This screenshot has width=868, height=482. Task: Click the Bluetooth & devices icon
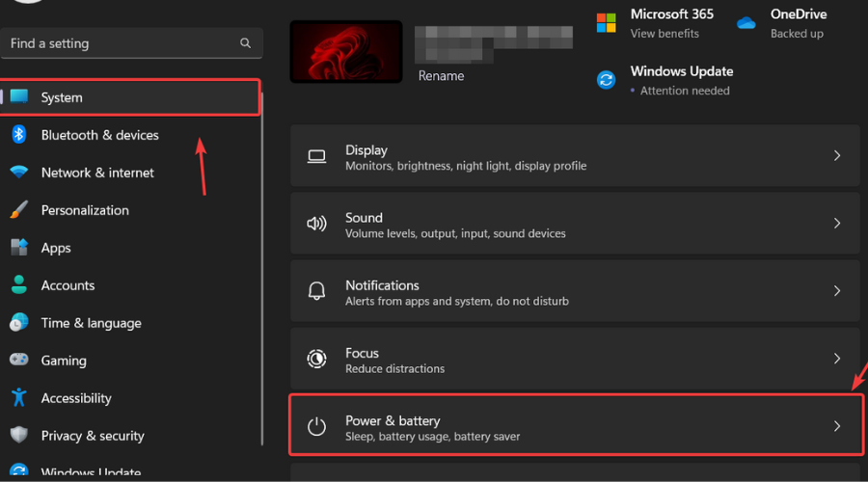18,135
